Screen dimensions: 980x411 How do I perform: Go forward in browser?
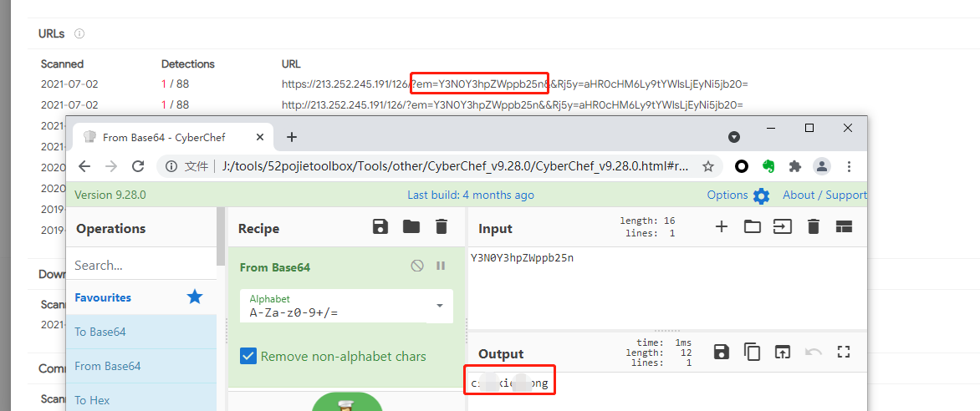(x=111, y=166)
